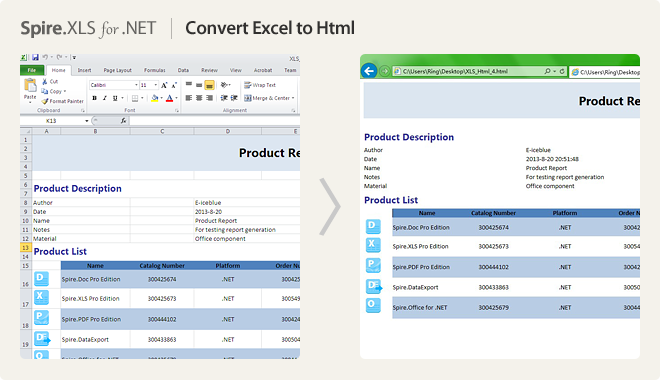Click the Name Box showing K13
Viewport: 660px width, 380px height.
pyautogui.click(x=51, y=121)
